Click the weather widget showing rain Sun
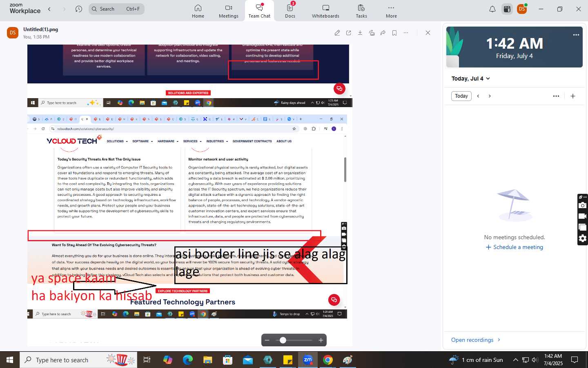This screenshot has width=588, height=368. point(476,360)
